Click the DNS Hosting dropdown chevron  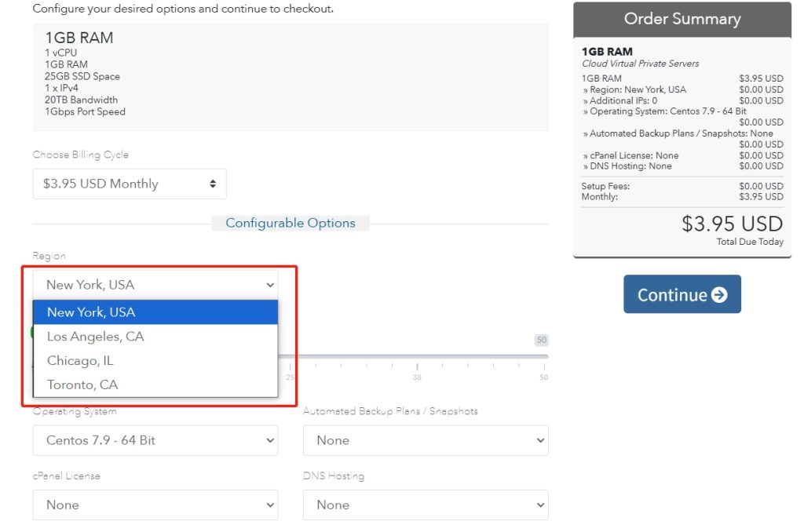(540, 505)
